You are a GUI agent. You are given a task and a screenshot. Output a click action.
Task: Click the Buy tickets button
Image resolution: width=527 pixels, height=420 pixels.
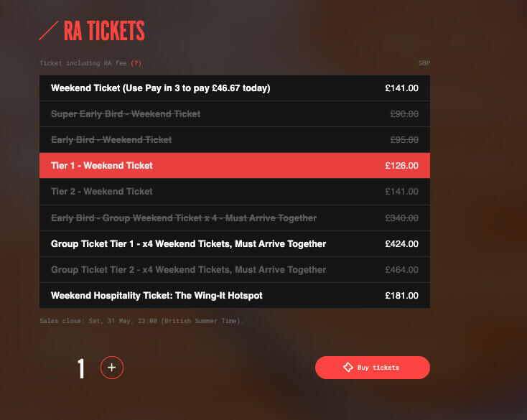pyautogui.click(x=373, y=368)
